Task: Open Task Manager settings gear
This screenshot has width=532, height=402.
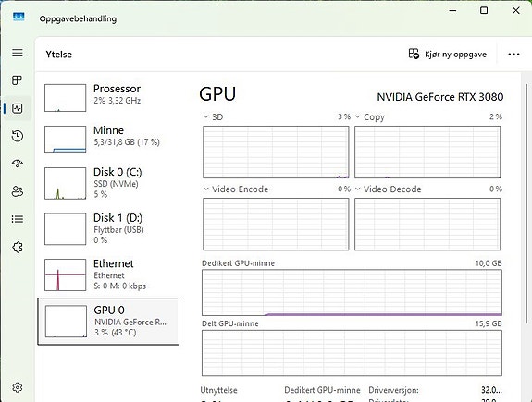Action: 18,387
